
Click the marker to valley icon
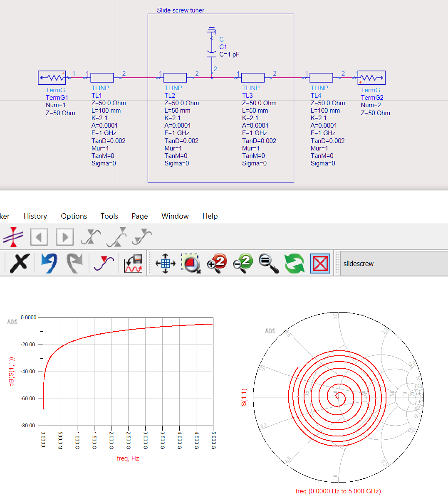pyautogui.click(x=142, y=237)
